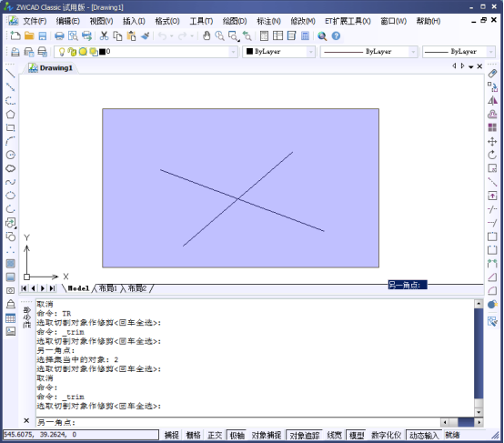Screen dimensions: 504x443
Task: Click the Save drawing icon
Action: pyautogui.click(x=43, y=35)
